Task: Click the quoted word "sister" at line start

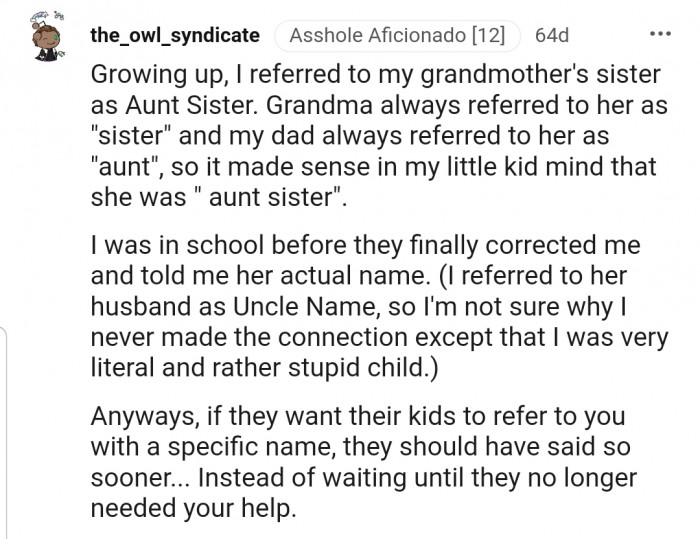Action: coord(129,136)
